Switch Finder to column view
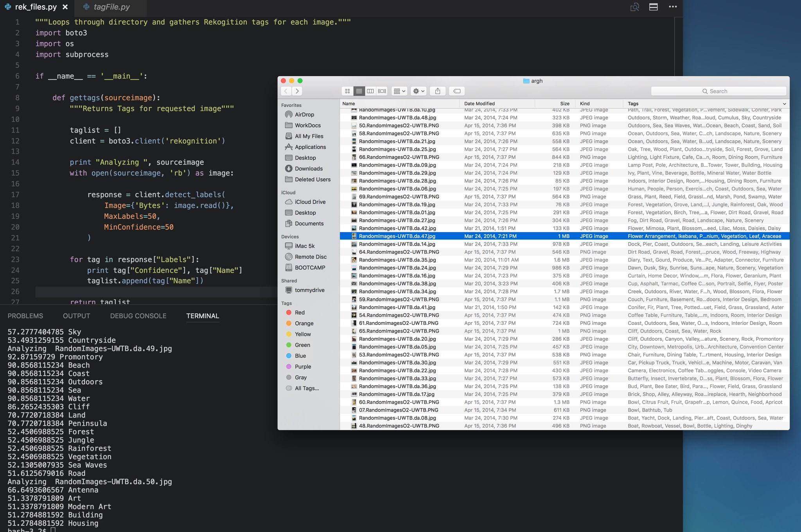Viewport: 801px width, 532px height. (370, 91)
